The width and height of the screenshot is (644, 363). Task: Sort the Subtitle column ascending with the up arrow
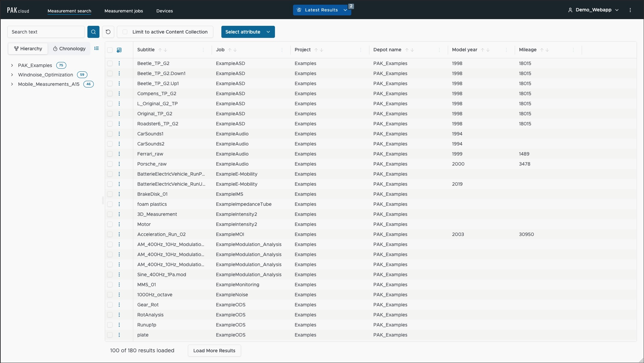click(160, 50)
